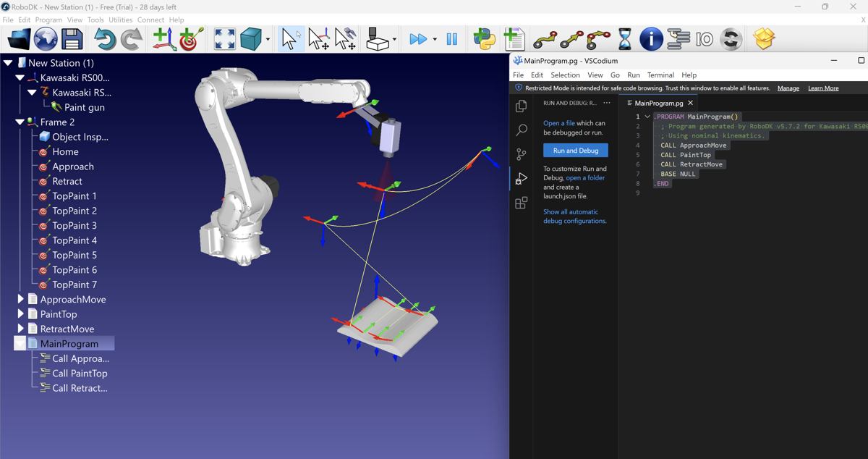The image size is (868, 459).
Task: Click the Add new target icon
Action: 191,39
